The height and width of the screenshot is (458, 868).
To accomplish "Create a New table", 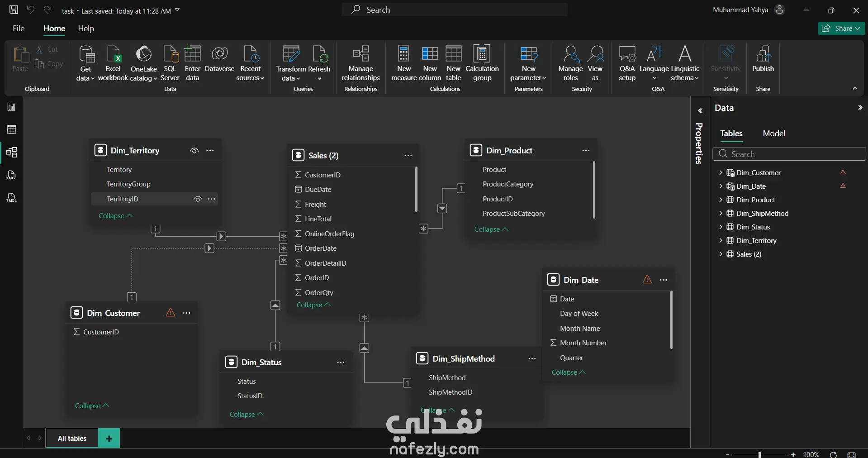I will [x=453, y=63].
